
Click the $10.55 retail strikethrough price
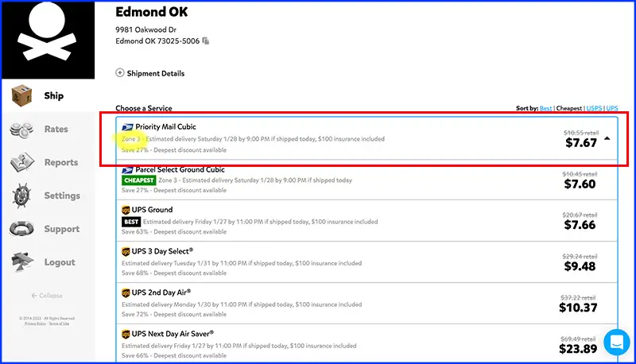click(x=581, y=133)
